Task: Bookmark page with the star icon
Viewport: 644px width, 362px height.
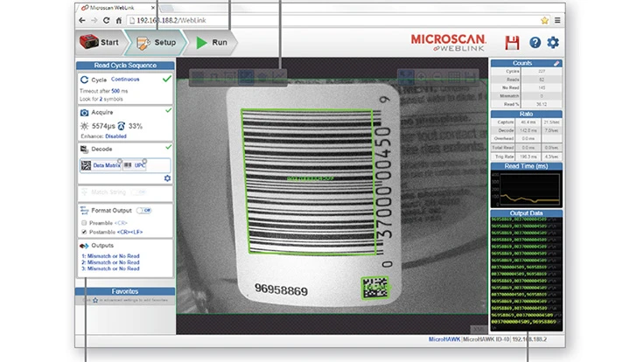Action: click(x=544, y=20)
